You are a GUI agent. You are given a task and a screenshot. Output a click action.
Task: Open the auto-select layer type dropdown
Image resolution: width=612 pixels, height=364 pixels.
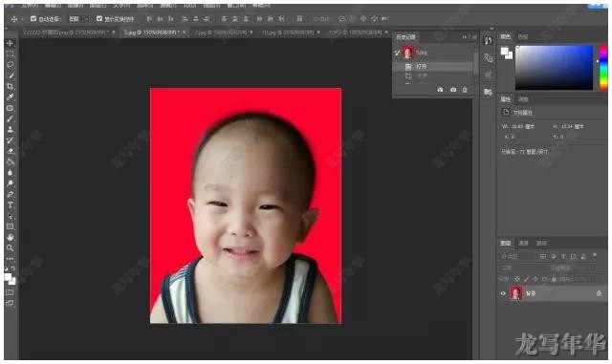[x=78, y=19]
